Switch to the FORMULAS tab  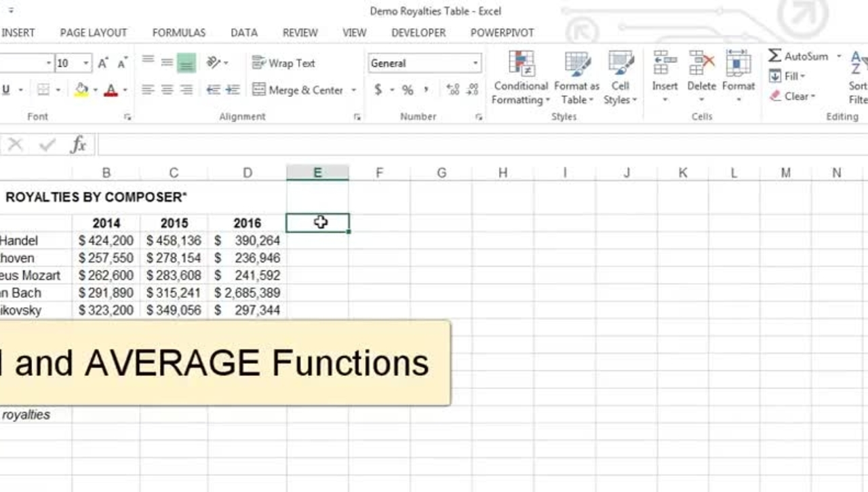tap(178, 33)
